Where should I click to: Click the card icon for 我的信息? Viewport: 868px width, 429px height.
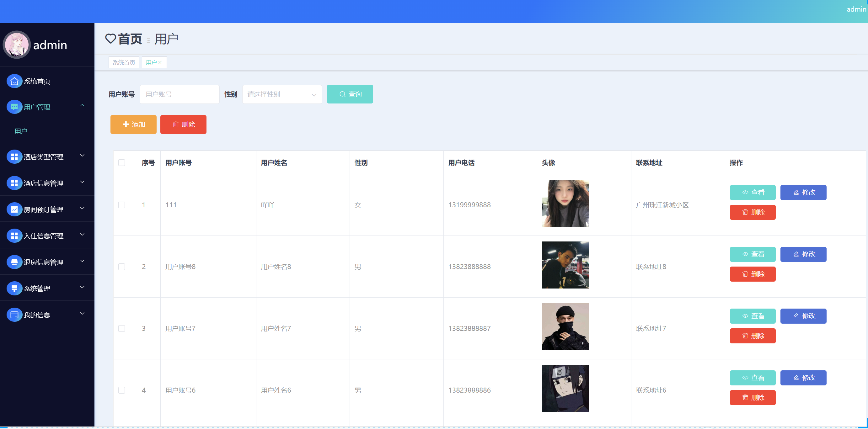click(14, 315)
